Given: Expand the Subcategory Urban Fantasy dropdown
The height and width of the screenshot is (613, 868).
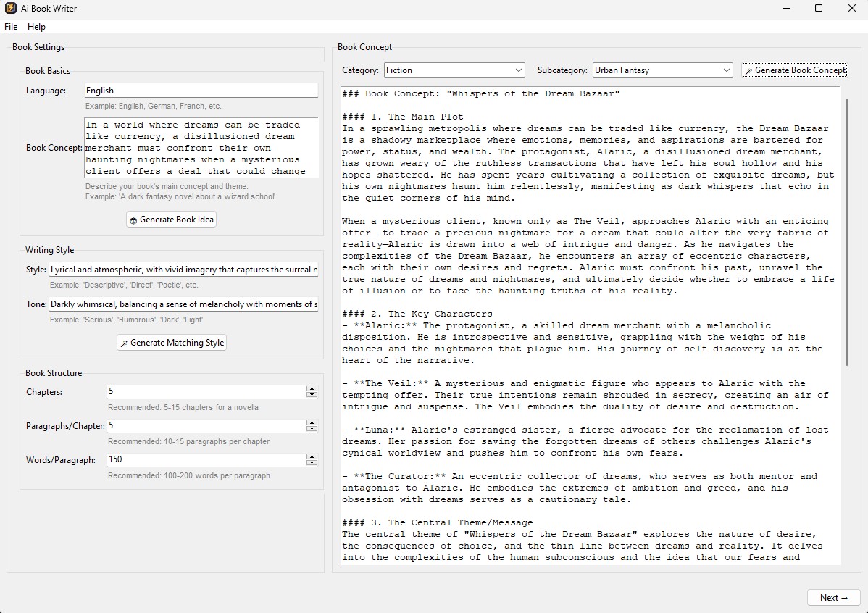Looking at the screenshot, I should (662, 70).
